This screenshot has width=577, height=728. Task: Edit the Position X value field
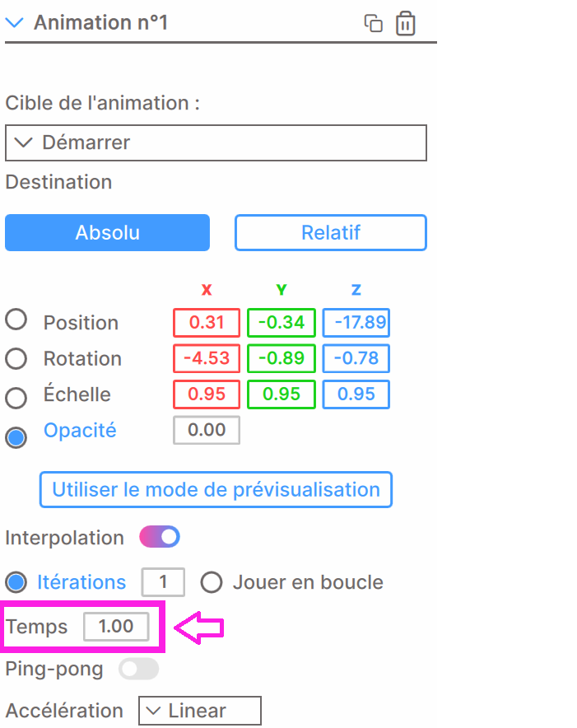pyautogui.click(x=207, y=323)
